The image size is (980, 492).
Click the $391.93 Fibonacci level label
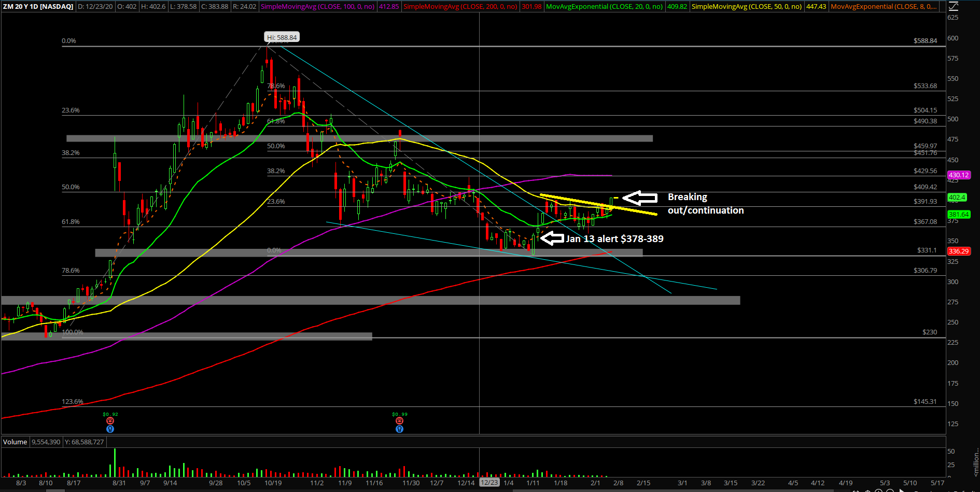point(925,202)
